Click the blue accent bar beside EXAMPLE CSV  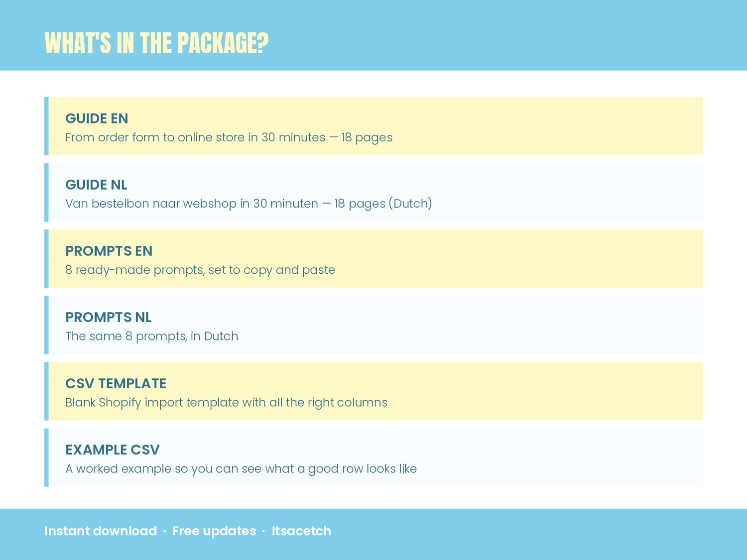click(46, 457)
